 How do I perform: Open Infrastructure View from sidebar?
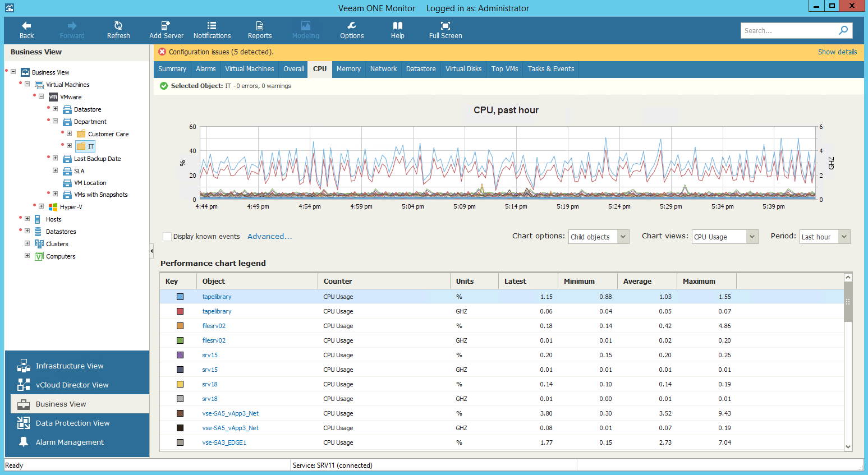click(70, 366)
